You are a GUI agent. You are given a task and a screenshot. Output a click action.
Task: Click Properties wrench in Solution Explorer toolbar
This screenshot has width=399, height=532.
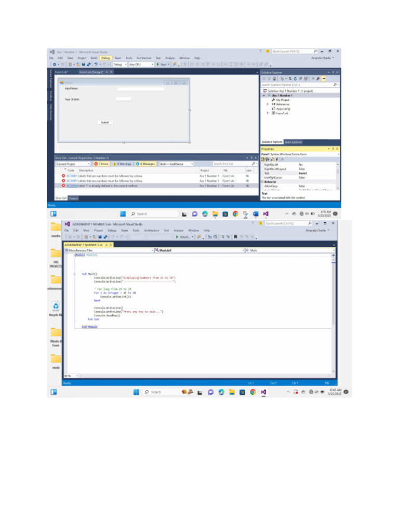pyautogui.click(x=318, y=79)
